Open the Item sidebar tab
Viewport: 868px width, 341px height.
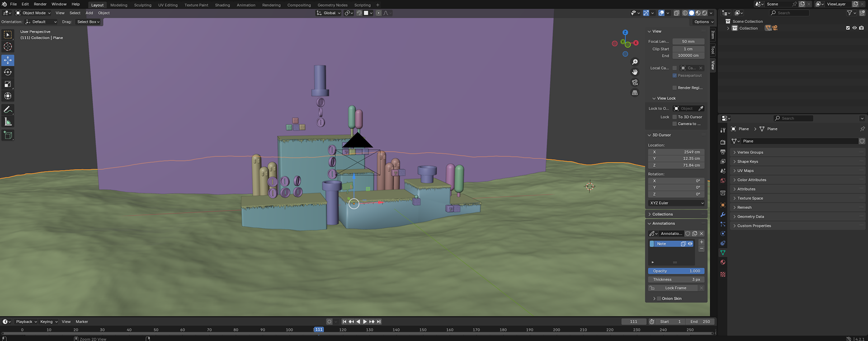(713, 35)
